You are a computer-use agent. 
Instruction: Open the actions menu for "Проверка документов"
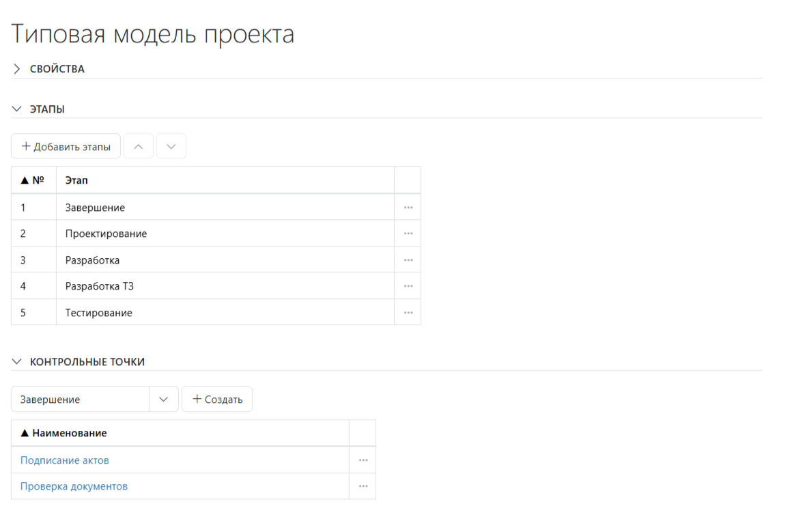pos(363,486)
